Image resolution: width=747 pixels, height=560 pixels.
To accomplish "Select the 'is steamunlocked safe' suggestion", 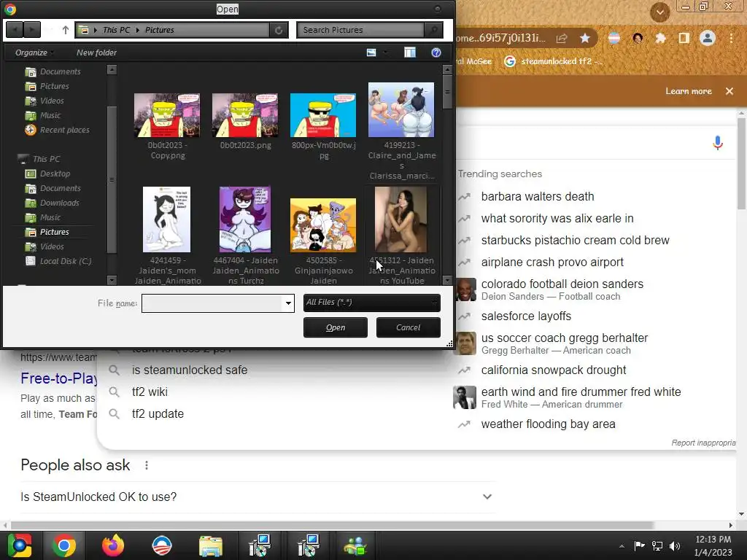I will pos(190,370).
